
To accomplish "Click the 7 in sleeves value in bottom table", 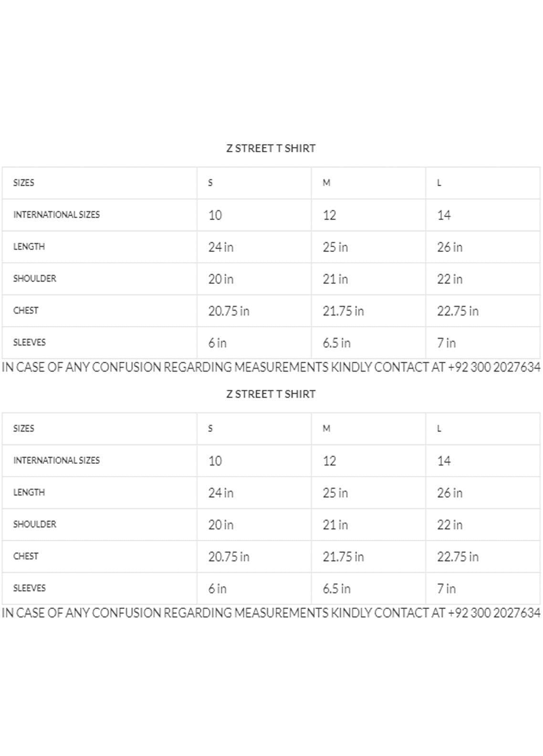I will 446,589.
